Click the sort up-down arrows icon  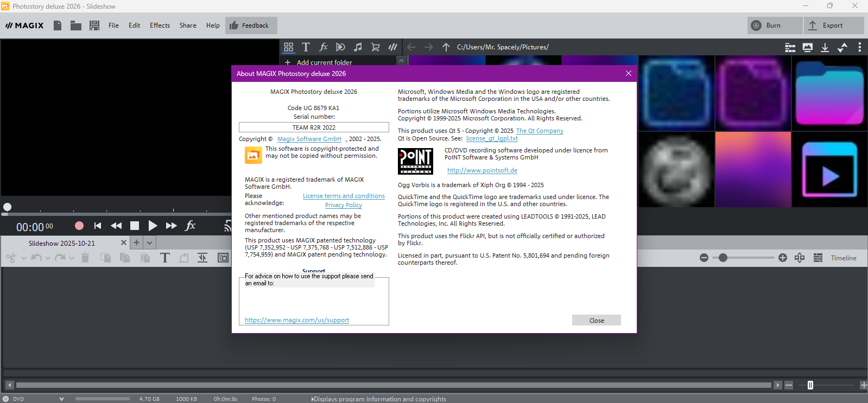(842, 48)
